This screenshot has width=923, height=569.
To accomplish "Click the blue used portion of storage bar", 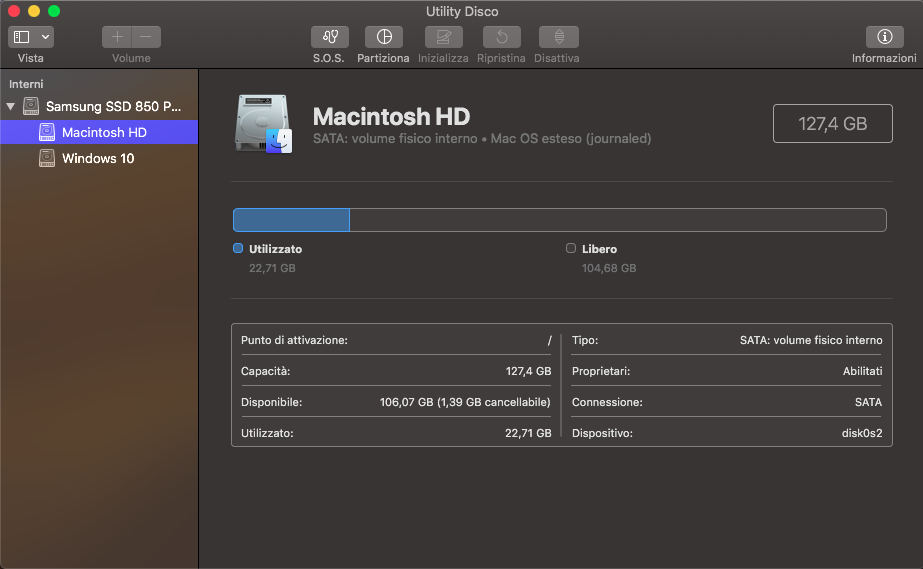I will pyautogui.click(x=291, y=220).
